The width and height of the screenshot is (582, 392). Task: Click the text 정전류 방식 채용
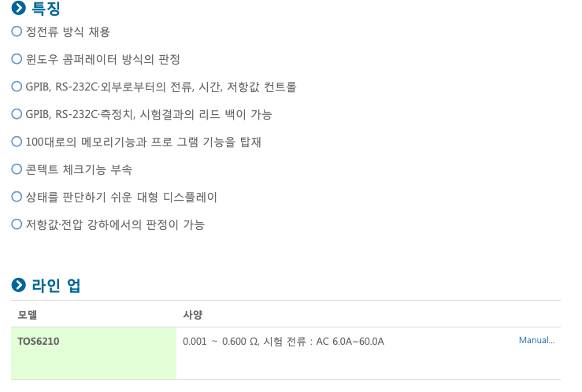[68, 31]
